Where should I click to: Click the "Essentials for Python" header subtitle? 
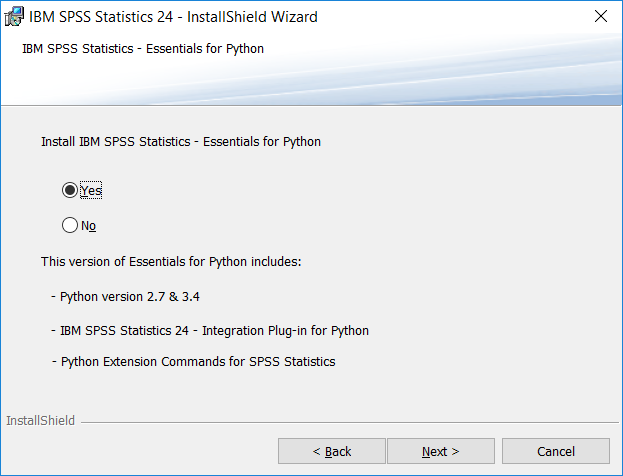pos(143,48)
